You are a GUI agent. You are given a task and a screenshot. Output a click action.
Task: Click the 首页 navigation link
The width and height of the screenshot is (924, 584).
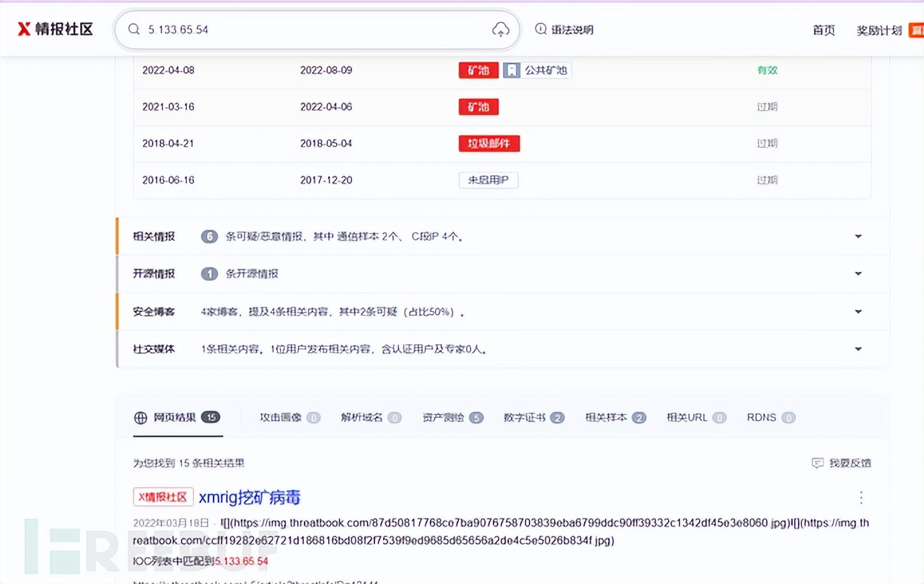tap(824, 30)
